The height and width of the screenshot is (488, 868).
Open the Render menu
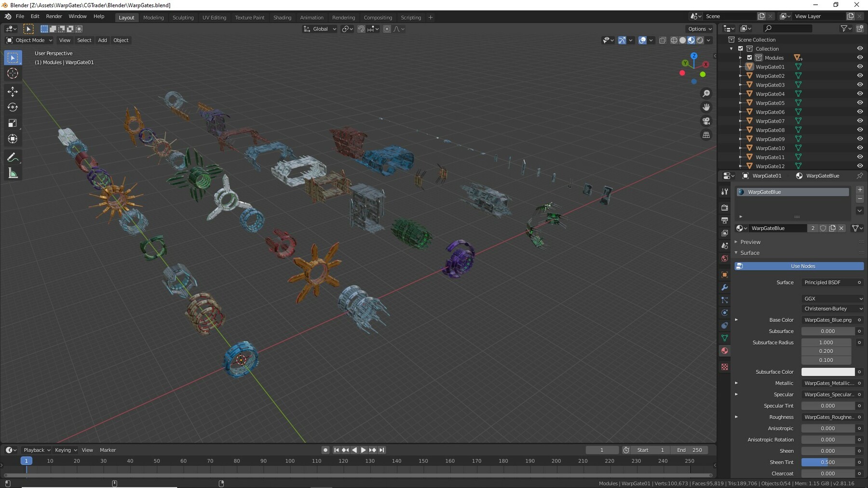pyautogui.click(x=54, y=16)
